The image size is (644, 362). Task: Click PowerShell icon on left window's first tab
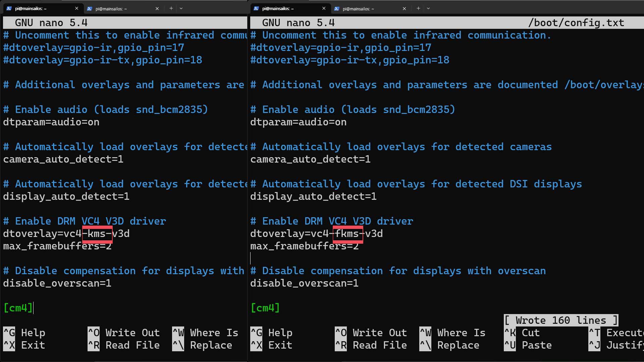click(x=9, y=8)
